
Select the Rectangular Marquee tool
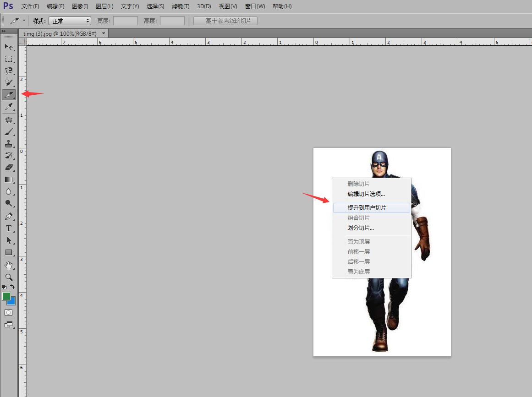9,59
